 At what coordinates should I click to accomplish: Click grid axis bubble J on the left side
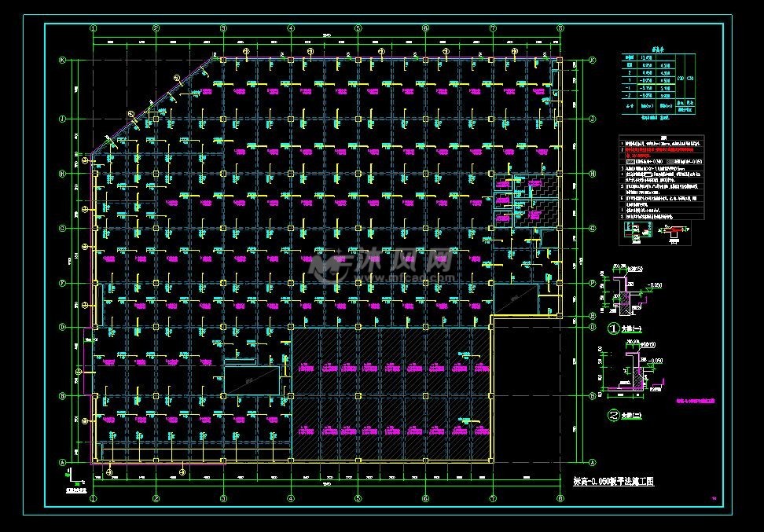62,119
